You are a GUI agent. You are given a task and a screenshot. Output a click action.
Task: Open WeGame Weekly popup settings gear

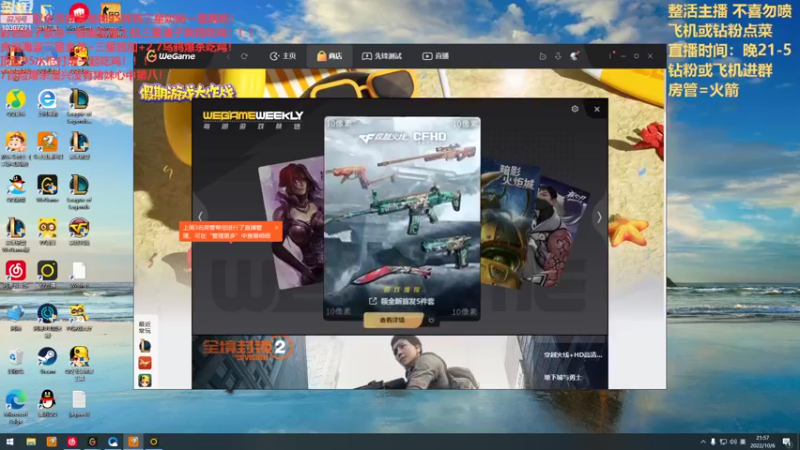click(575, 109)
